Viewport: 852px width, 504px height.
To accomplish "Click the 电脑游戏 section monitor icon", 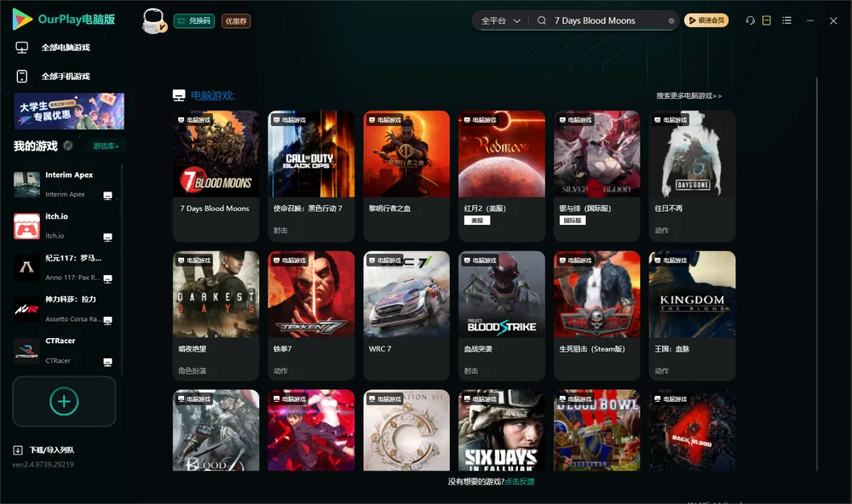I will tap(179, 95).
